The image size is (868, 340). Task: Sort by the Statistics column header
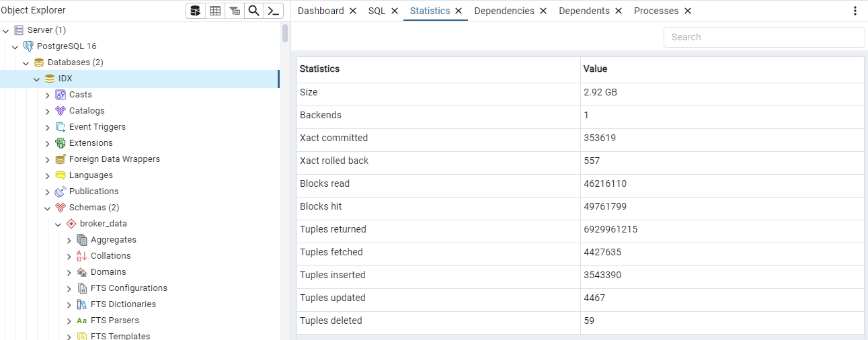[438, 69]
